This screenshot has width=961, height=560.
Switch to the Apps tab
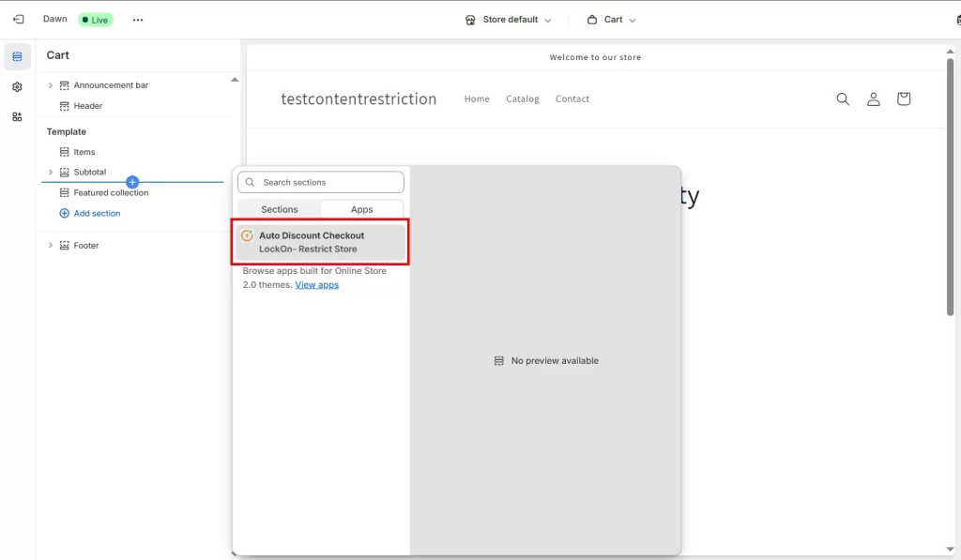pyautogui.click(x=361, y=209)
